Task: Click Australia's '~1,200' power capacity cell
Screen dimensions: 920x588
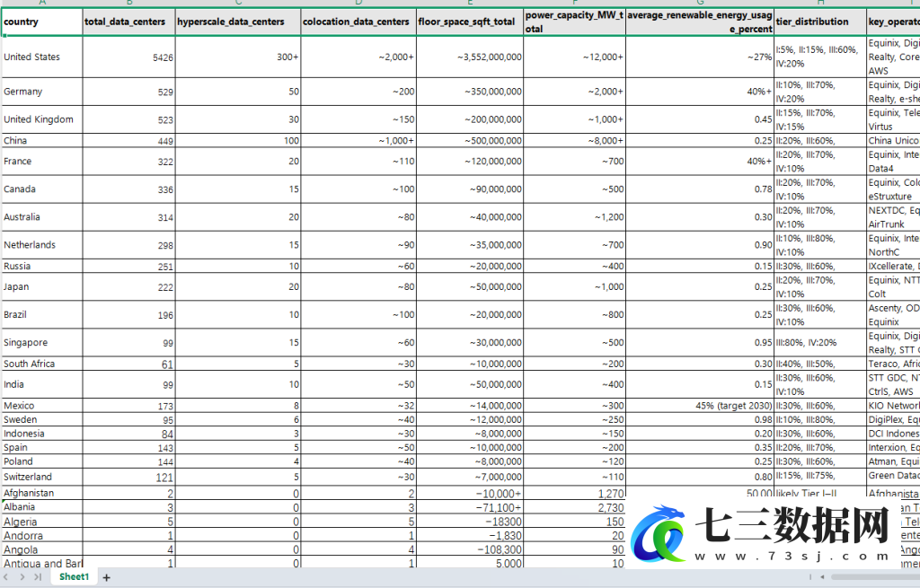Action: (x=574, y=217)
